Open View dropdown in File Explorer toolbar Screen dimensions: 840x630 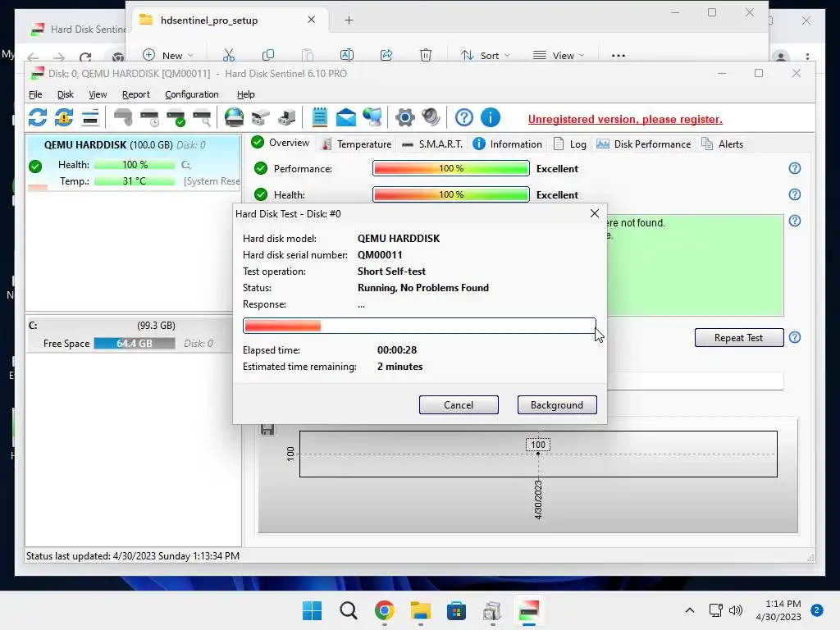558,55
